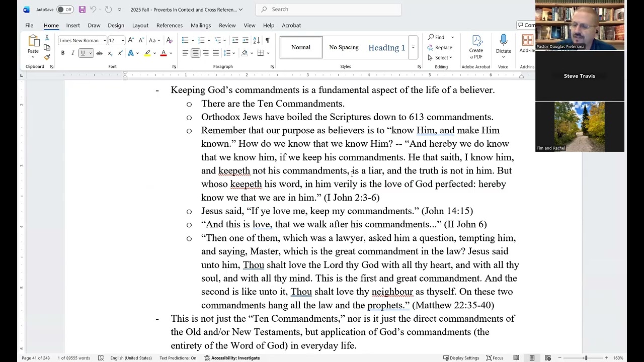Toggle Bold formatting
The image size is (644, 362).
click(62, 53)
